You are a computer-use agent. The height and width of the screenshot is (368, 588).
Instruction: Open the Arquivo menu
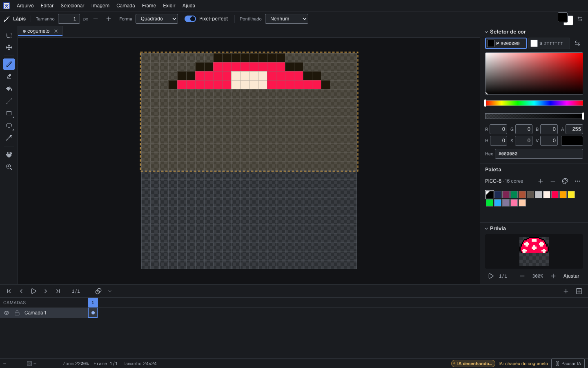(25, 6)
